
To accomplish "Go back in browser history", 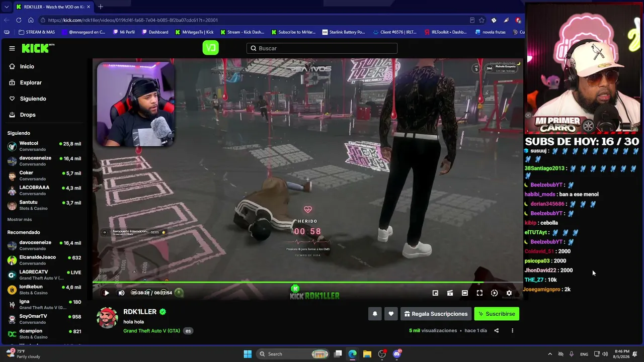I will (7, 20).
